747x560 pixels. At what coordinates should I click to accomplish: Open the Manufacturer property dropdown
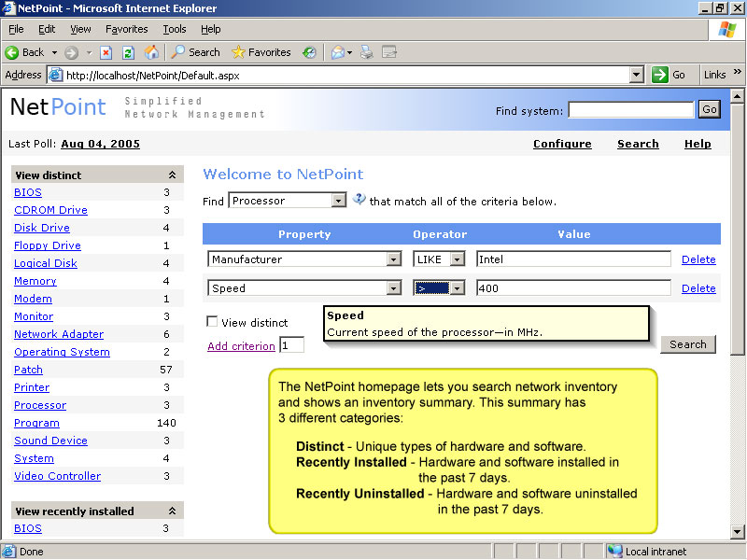(393, 259)
